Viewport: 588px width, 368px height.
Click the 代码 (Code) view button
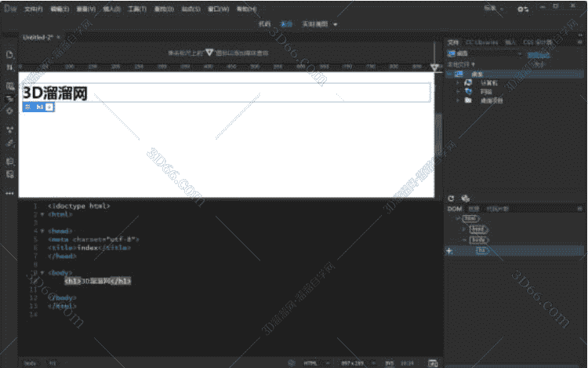[264, 24]
